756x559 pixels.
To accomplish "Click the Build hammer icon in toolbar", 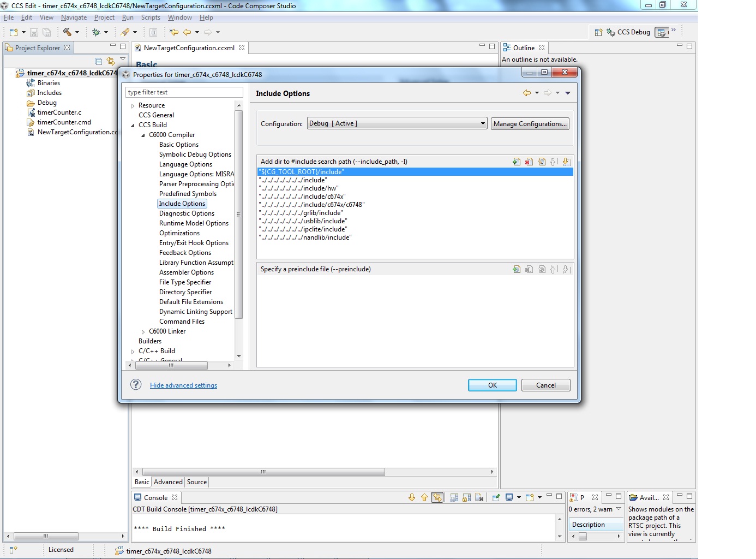I will [67, 32].
